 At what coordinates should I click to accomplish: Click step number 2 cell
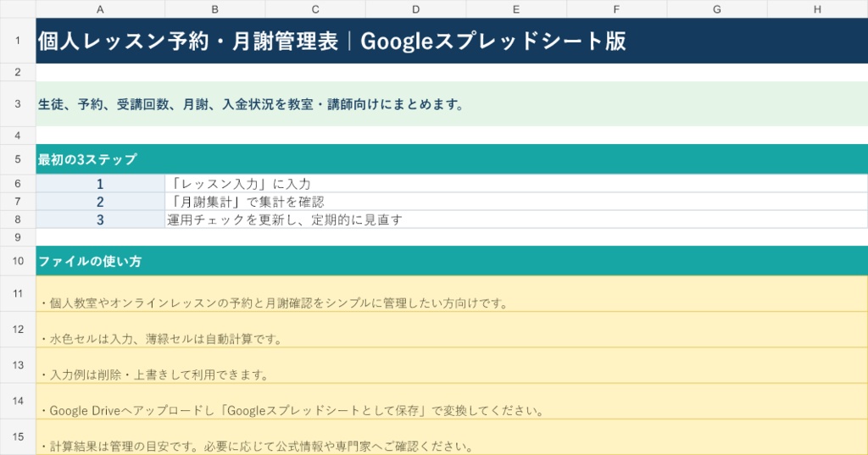coord(100,202)
